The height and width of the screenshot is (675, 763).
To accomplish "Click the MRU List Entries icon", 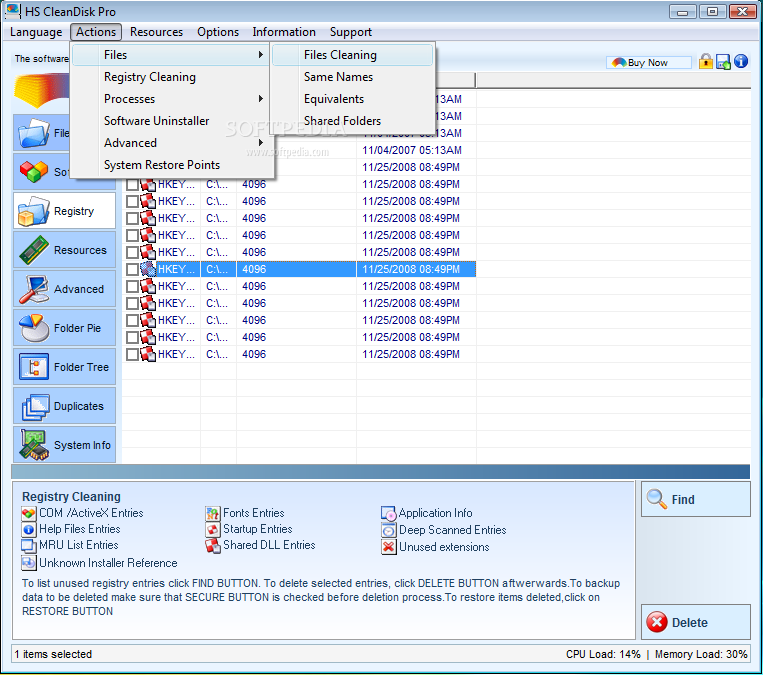I will tap(29, 546).
